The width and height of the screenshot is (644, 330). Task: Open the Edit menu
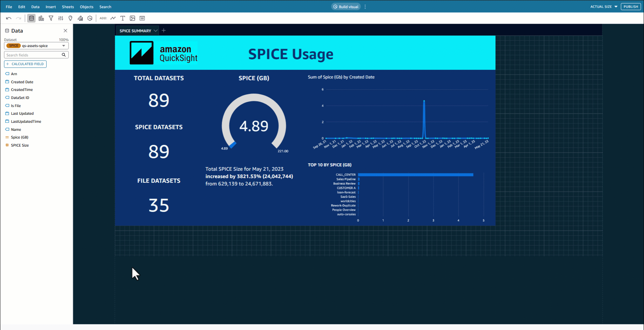22,7
